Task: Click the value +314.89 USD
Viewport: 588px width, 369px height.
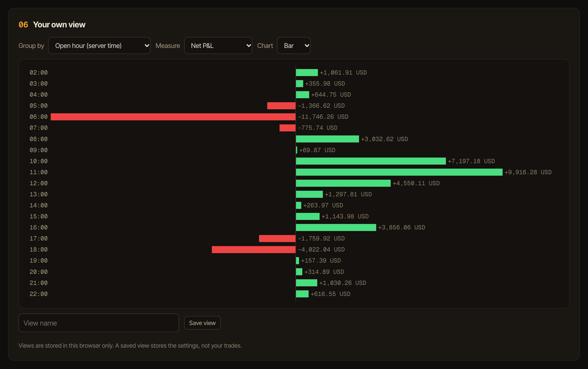Action: coord(324,272)
